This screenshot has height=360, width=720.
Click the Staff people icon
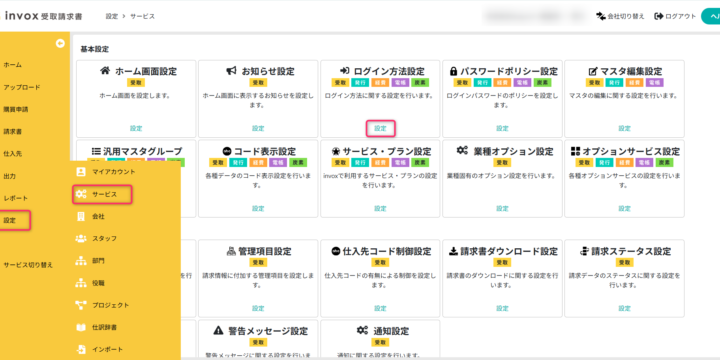click(81, 238)
